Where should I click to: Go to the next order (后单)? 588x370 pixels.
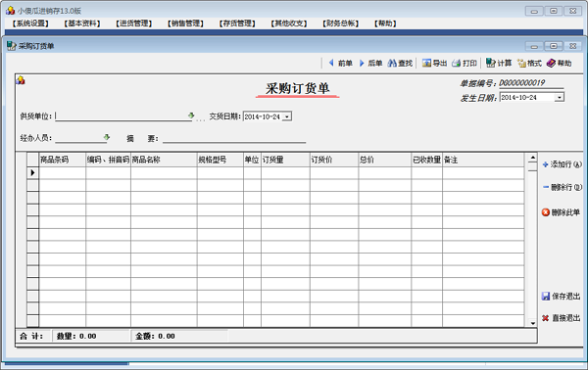[x=370, y=63]
